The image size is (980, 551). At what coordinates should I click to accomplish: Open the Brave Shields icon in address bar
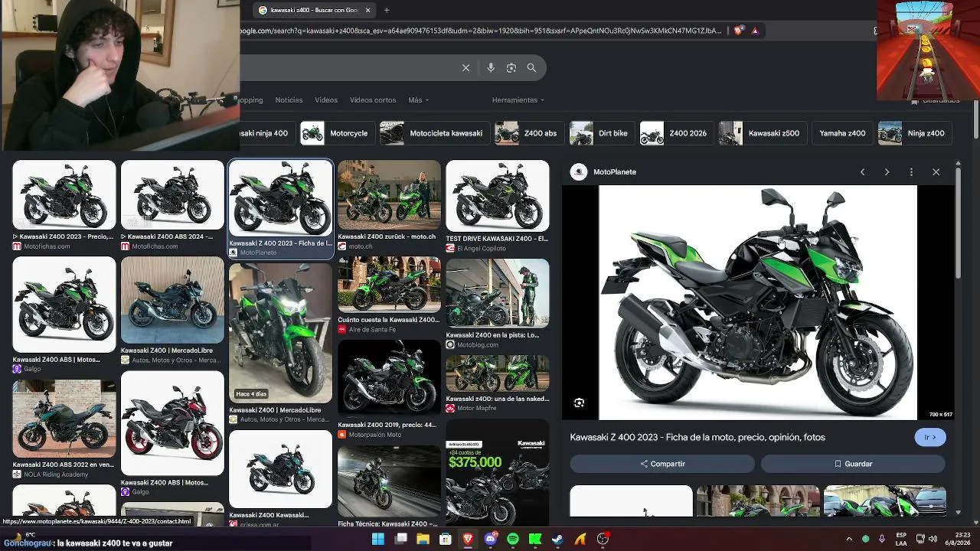738,31
